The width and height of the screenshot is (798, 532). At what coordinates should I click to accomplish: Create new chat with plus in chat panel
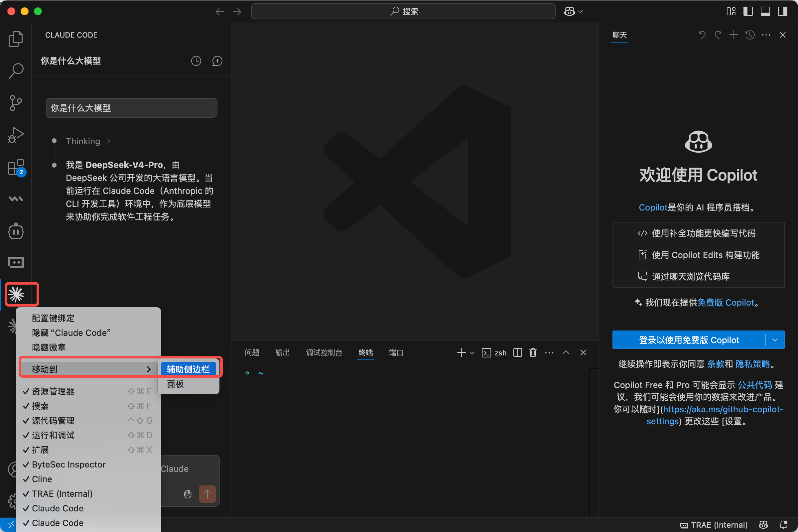733,35
